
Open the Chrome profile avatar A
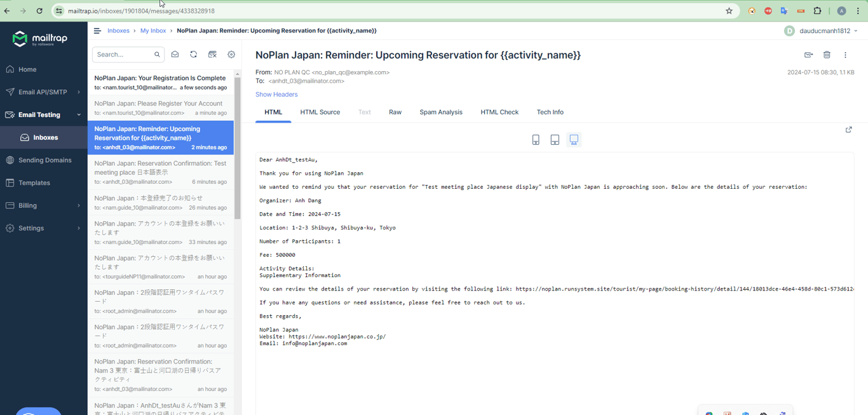841,11
